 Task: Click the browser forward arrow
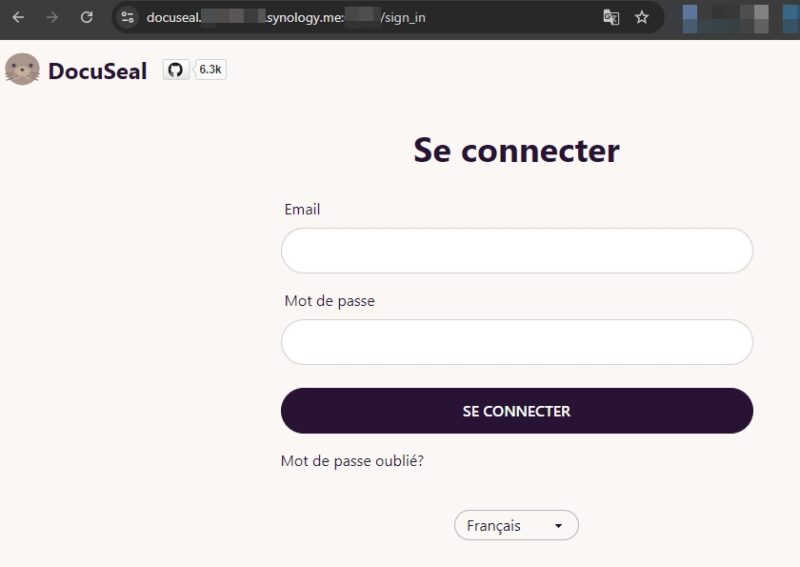[x=52, y=17]
